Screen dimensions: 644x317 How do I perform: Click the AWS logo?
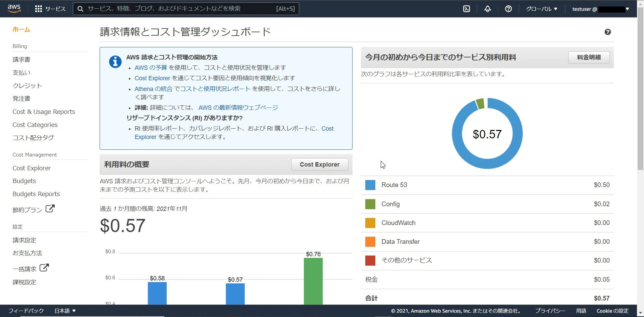[14, 8]
